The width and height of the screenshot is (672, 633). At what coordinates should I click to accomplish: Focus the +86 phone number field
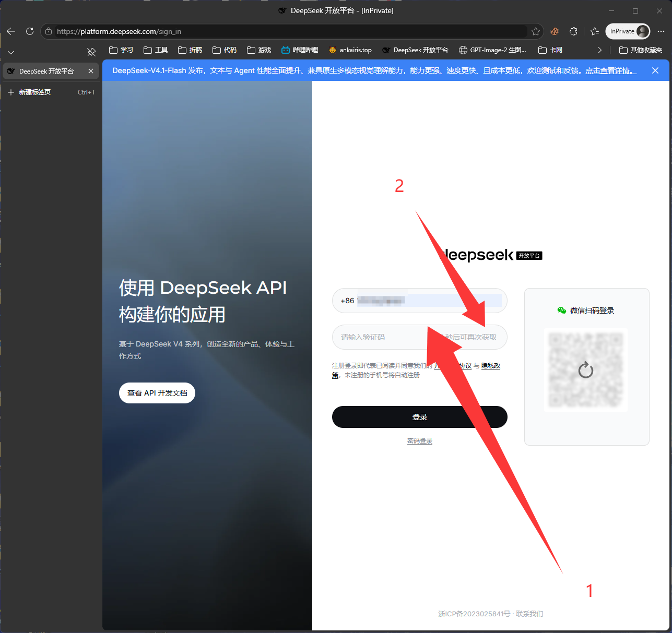(x=420, y=301)
